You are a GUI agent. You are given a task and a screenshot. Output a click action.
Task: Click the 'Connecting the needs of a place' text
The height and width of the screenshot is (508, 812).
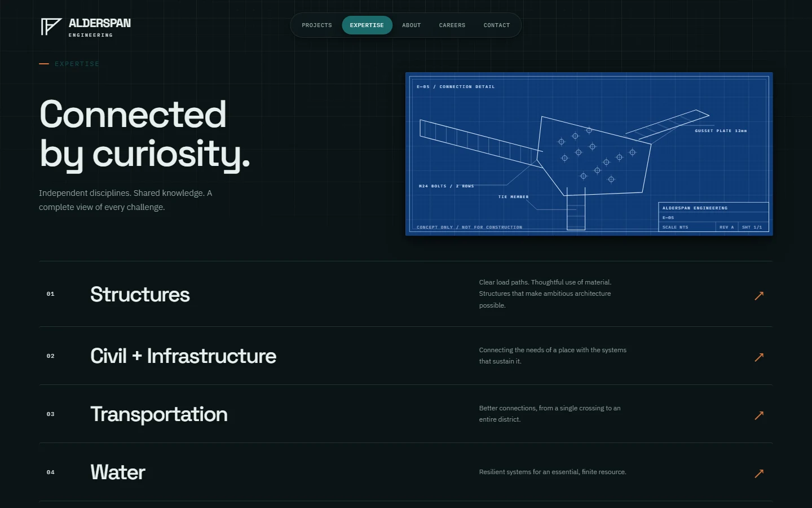click(553, 356)
